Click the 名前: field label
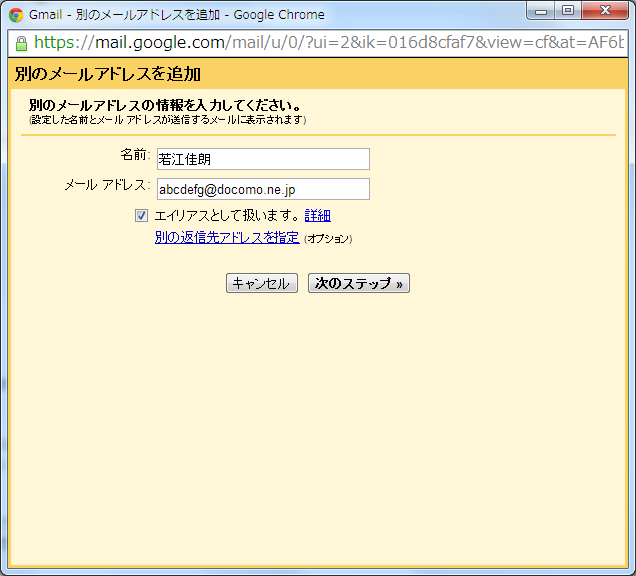The width and height of the screenshot is (636, 576). pos(135,155)
